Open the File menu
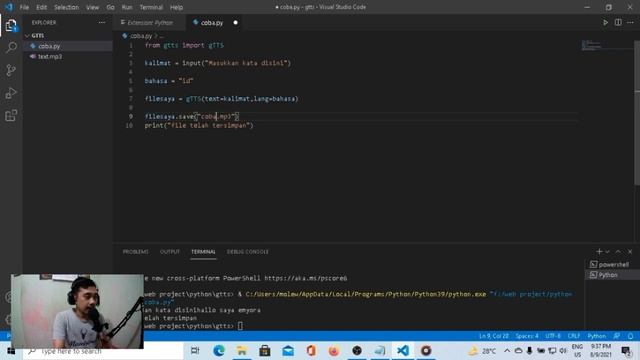 pos(24,7)
